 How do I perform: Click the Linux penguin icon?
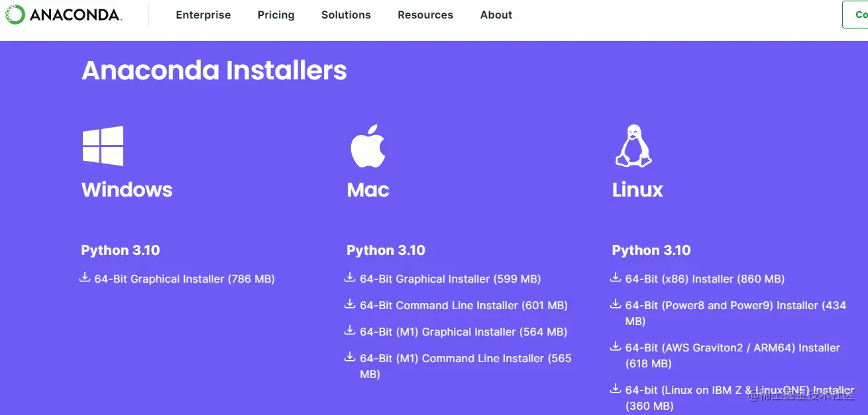(633, 146)
